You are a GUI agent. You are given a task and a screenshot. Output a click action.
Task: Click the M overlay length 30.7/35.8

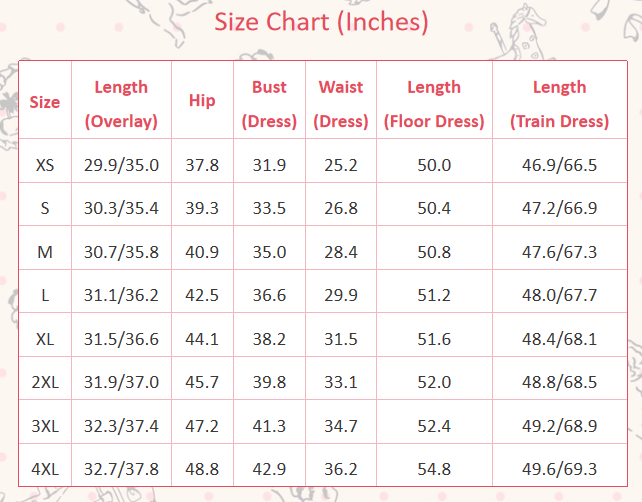tap(121, 252)
